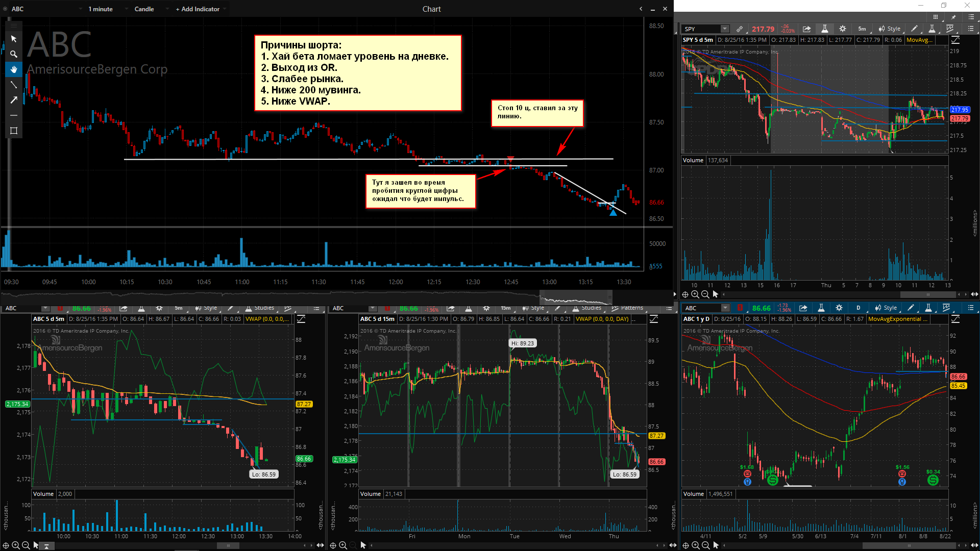The image size is (980, 551).
Task: Open chart settings gear in SPY toolbar
Action: 843,29
